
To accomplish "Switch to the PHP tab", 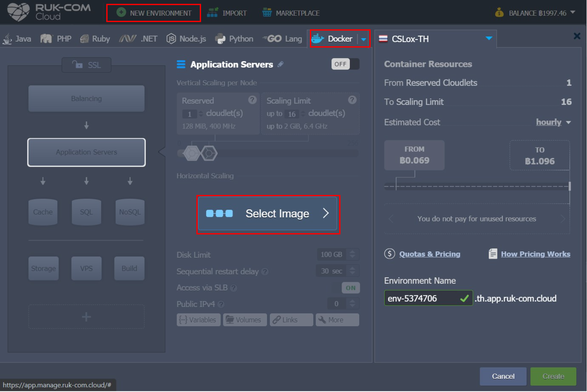I will tap(56, 39).
